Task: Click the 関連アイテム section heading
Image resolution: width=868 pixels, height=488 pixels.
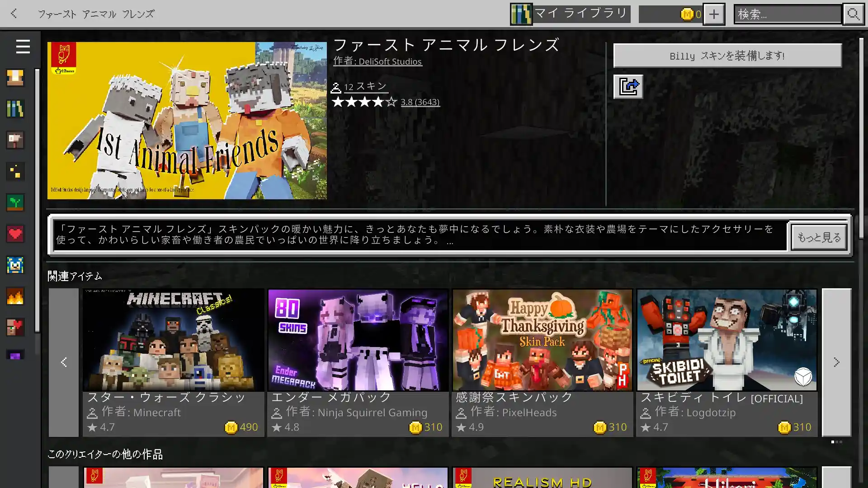Action: [75, 276]
